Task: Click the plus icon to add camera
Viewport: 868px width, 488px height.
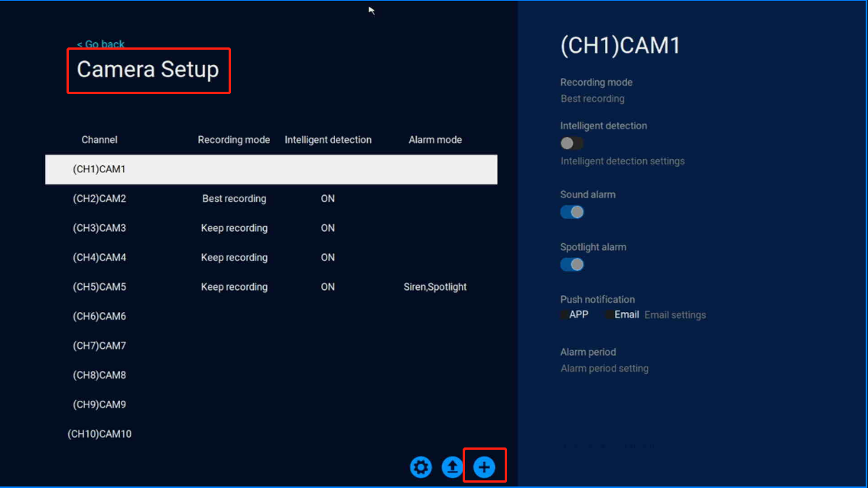Action: pyautogui.click(x=484, y=467)
